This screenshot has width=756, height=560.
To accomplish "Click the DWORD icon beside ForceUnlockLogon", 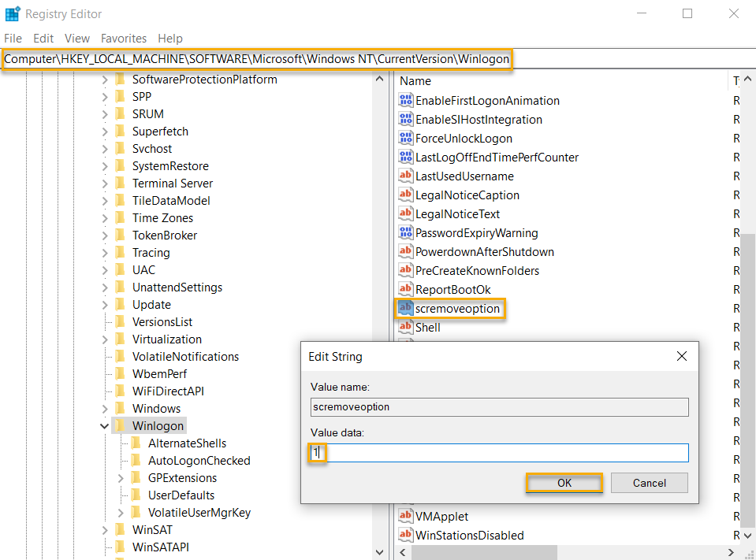I will click(405, 138).
